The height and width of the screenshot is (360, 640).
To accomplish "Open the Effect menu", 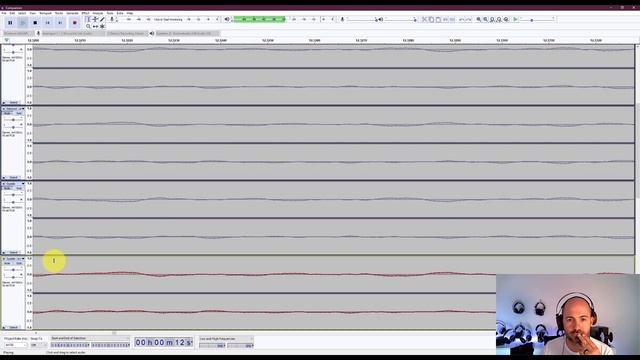I will 85,13.
